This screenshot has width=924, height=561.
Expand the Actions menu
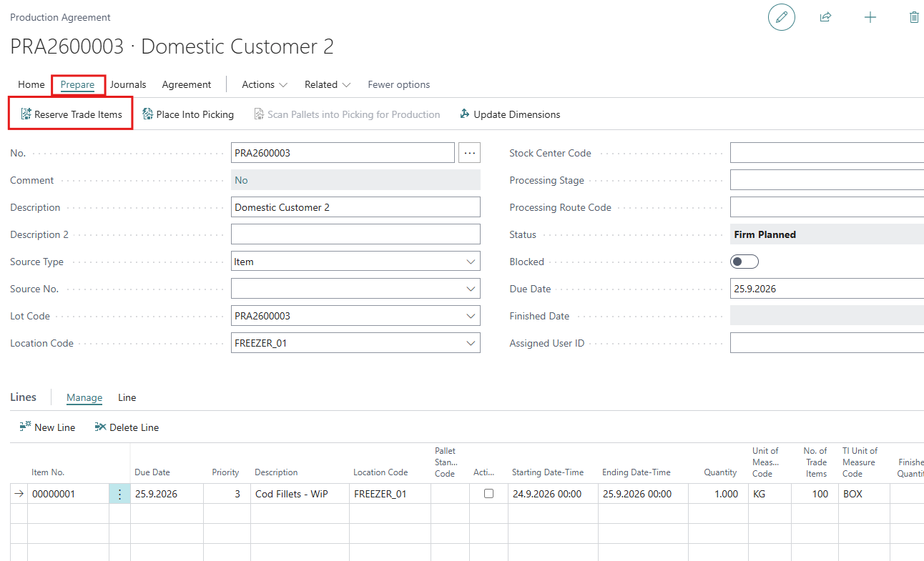tap(265, 84)
